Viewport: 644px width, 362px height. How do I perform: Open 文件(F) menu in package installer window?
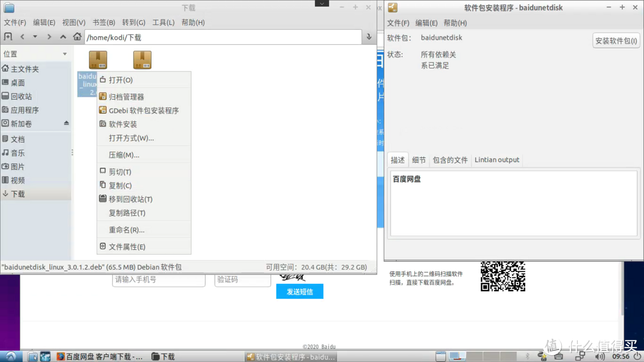398,23
